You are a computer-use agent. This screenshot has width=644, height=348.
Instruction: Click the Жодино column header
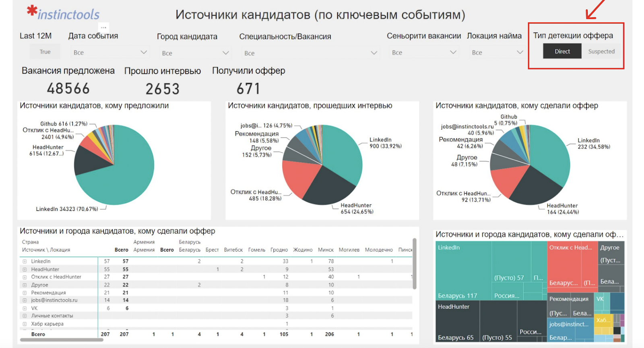tap(303, 250)
